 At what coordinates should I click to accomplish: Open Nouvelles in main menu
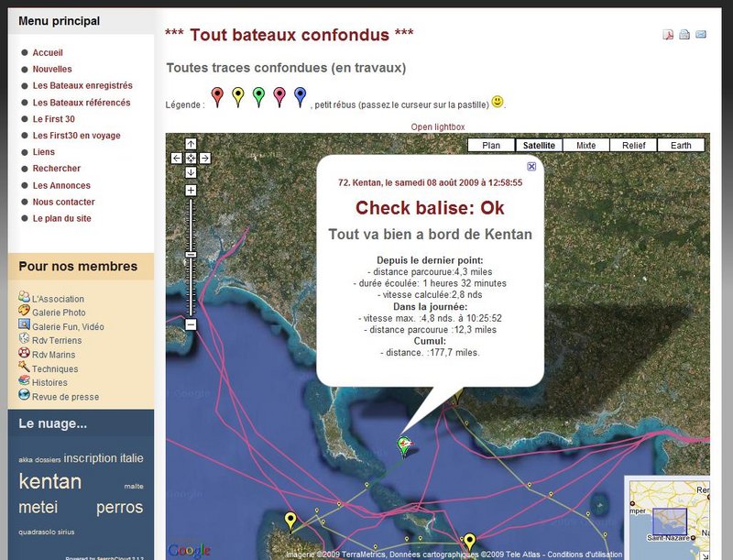click(52, 70)
